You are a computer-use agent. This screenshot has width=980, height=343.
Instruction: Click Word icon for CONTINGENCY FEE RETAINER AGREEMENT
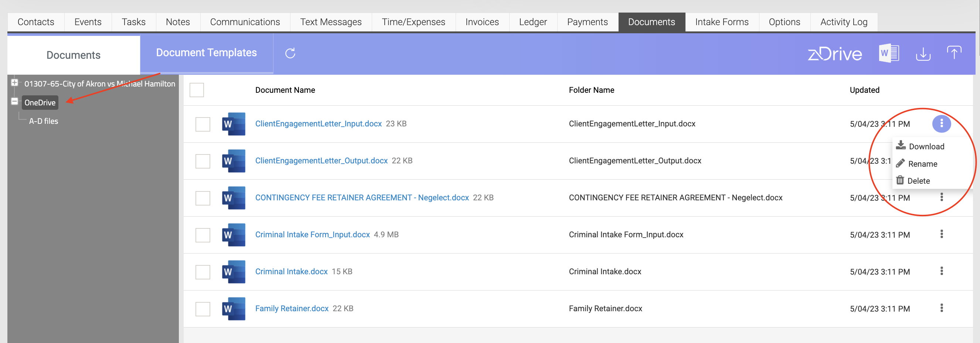[234, 198]
